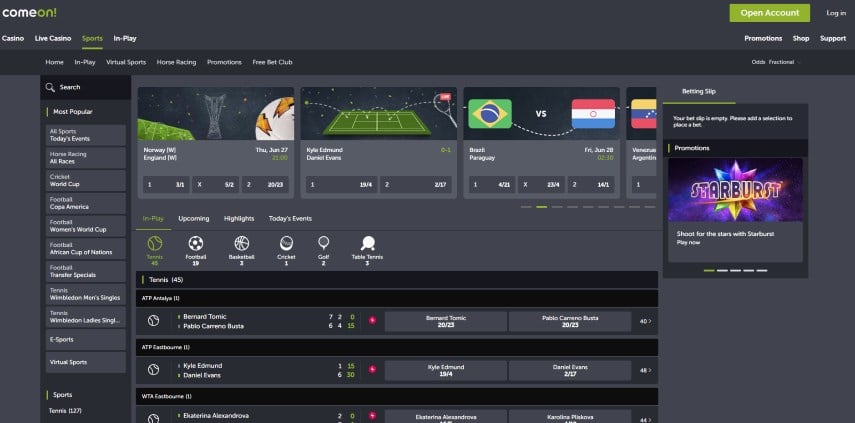Click pink live stats icon in Tomic row
This screenshot has height=423, width=855.
(x=372, y=321)
